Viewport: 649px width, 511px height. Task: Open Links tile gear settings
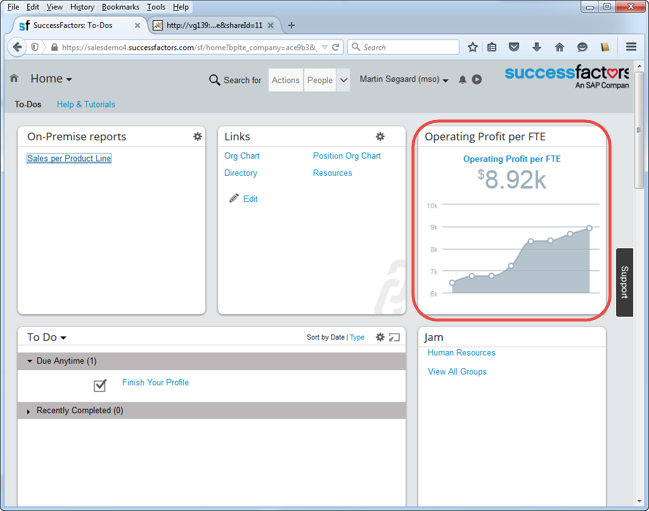click(x=380, y=137)
